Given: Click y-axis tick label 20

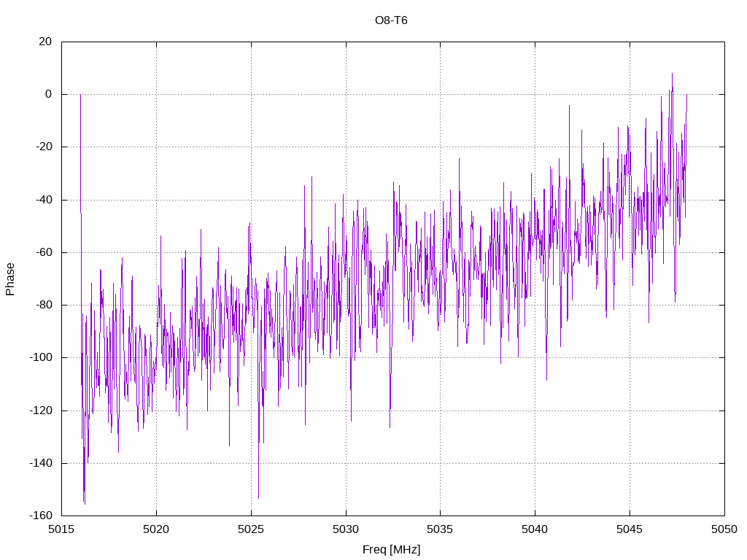Looking at the screenshot, I should coord(45,42).
